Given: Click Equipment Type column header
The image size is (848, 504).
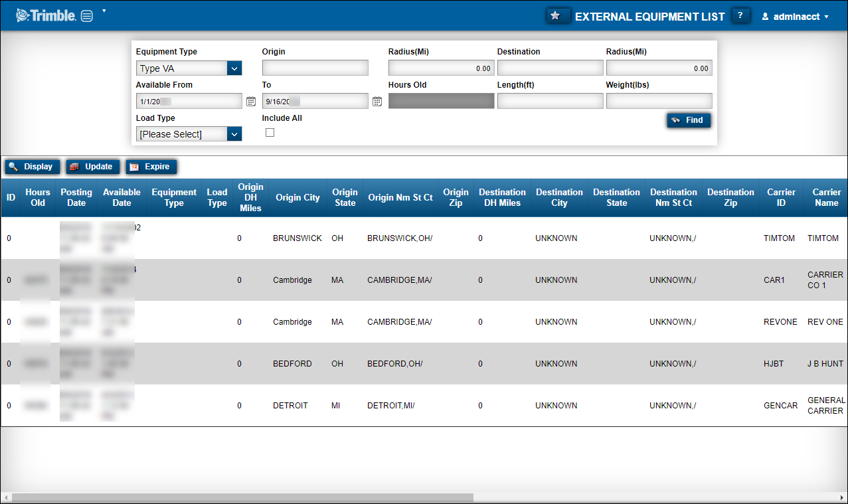Looking at the screenshot, I should (x=174, y=197).
